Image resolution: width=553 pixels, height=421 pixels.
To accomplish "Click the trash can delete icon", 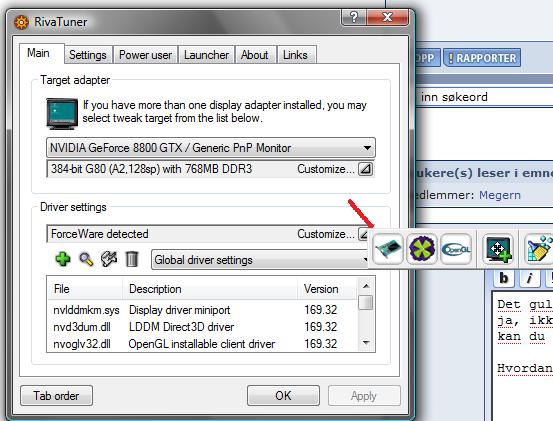I will point(132,259).
